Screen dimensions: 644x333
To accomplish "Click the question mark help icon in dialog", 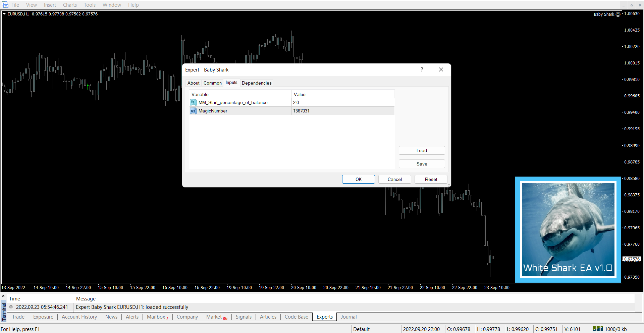I will 422,69.
